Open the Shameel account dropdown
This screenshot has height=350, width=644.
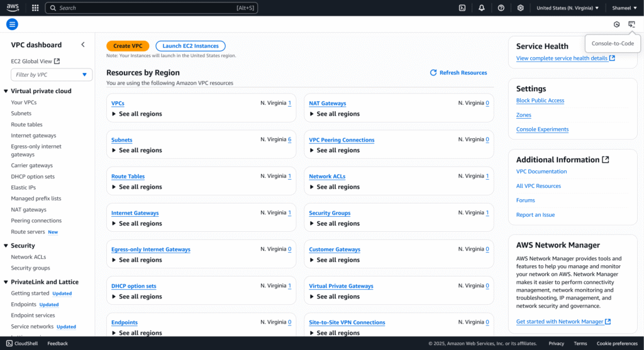coord(625,8)
